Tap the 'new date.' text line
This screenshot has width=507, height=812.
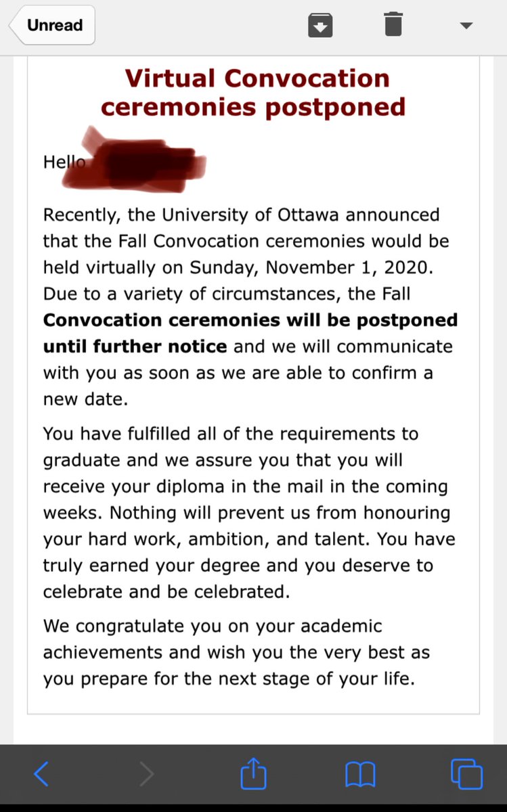85,399
